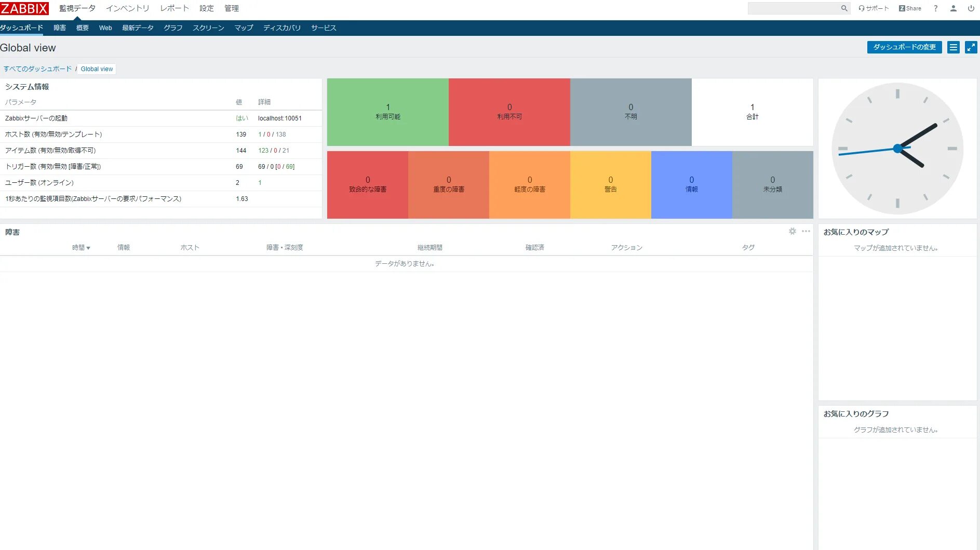The width and height of the screenshot is (980, 550).
Task: Click the 軽度の障害 severity tile
Action: point(530,185)
